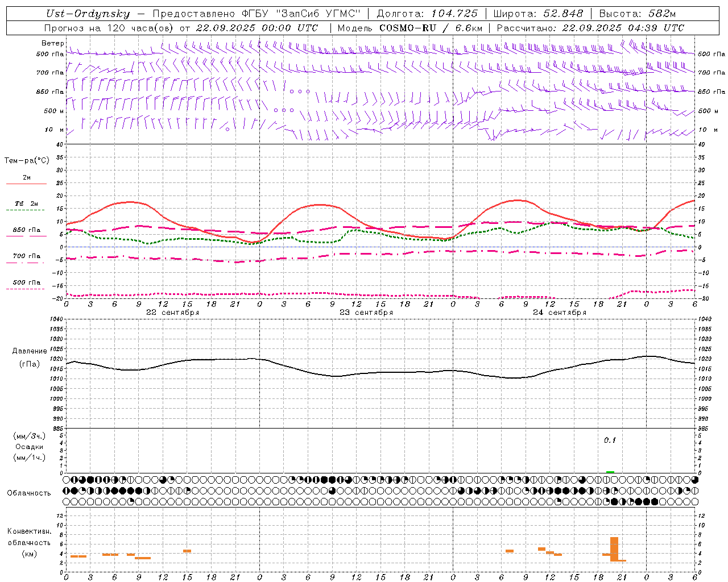Click the (гПа) unit label under Давление
This screenshot has height=582, width=728.
click(x=29, y=364)
